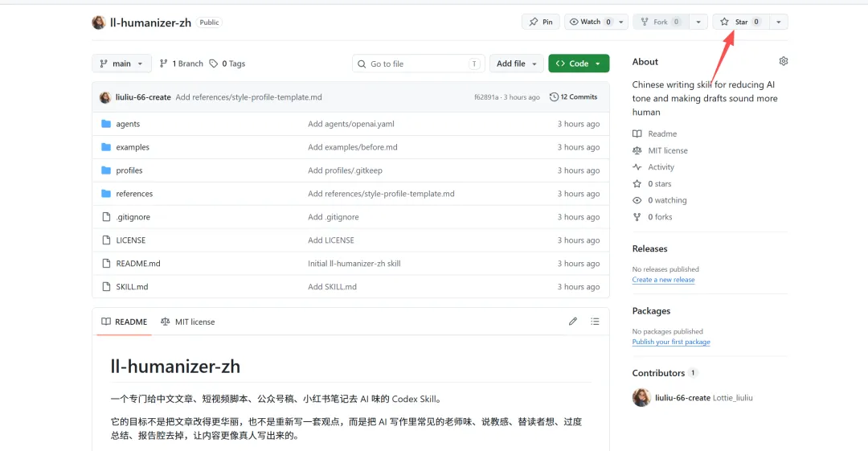868x451 pixels.
Task: Click the README.md file icon
Action: (106, 263)
